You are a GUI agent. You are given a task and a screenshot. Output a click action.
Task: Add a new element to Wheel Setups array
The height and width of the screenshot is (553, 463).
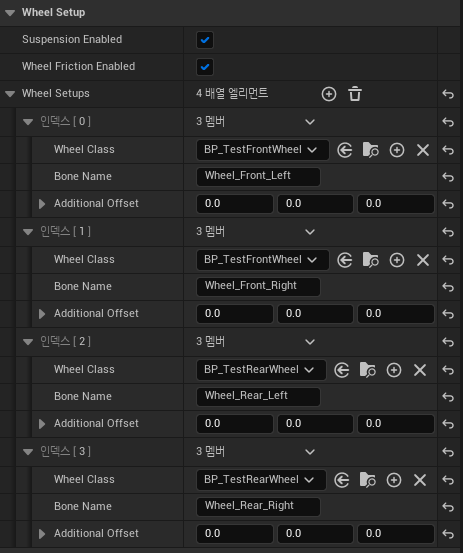coord(329,94)
